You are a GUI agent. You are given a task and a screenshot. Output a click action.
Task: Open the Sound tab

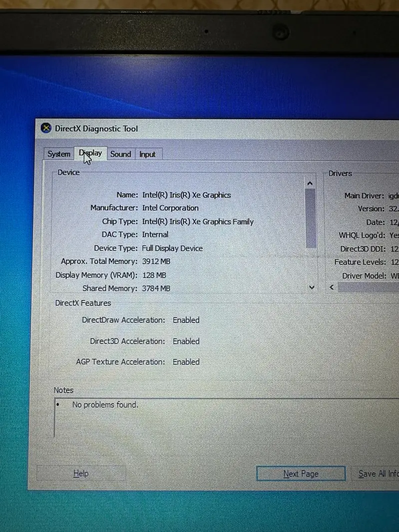pyautogui.click(x=120, y=154)
